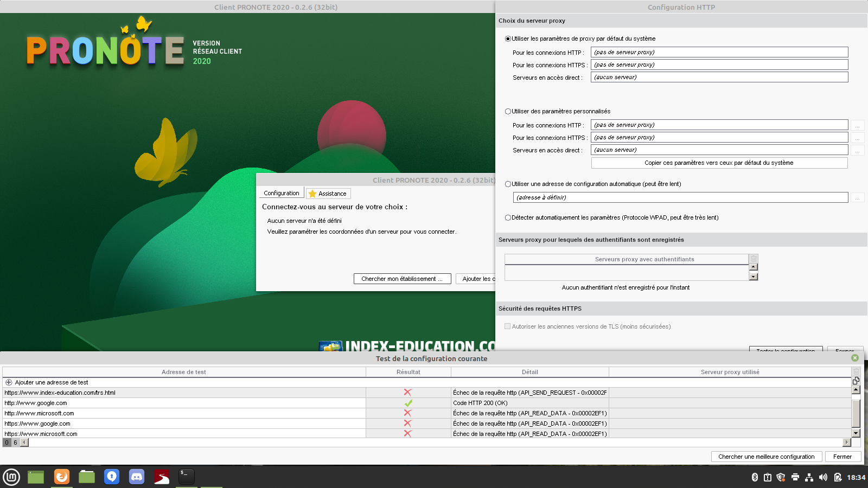
Task: Click the 'Serveur proxy utilisé' column header
Action: (x=730, y=372)
